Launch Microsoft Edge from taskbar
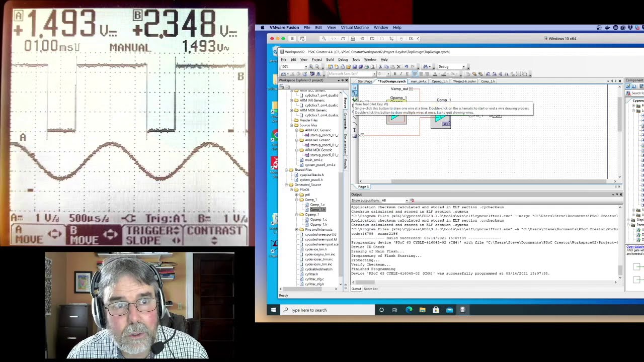Image resolution: width=644 pixels, height=362 pixels. tap(409, 310)
